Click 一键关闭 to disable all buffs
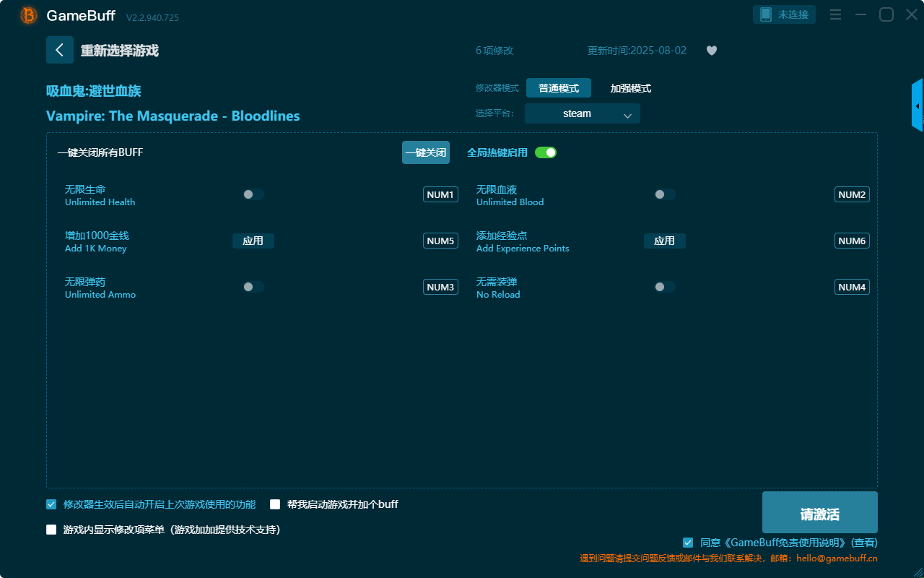 (x=426, y=152)
